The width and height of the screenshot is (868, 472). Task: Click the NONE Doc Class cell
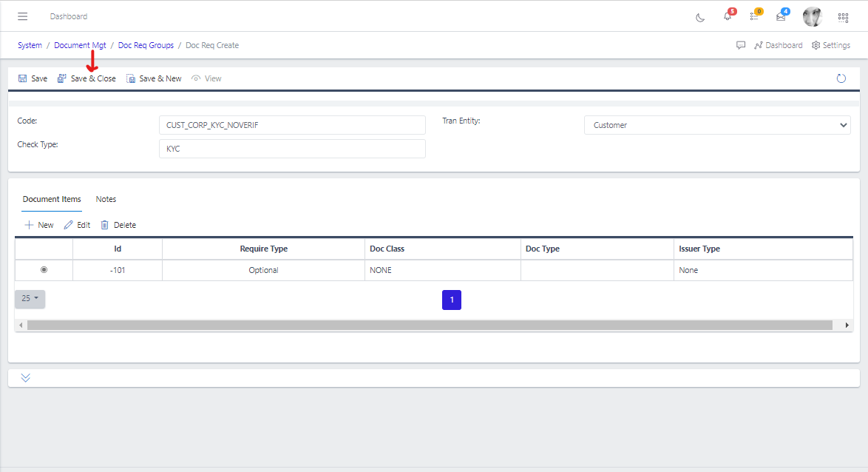click(443, 270)
